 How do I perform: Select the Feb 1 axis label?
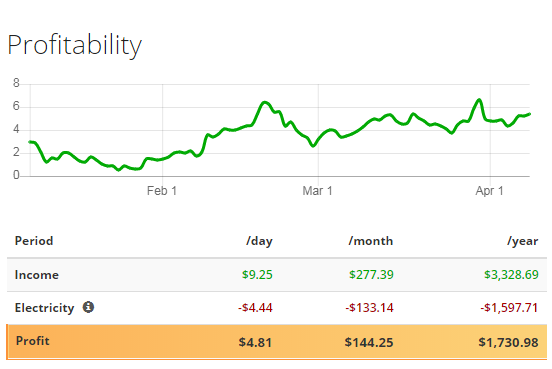(x=162, y=191)
